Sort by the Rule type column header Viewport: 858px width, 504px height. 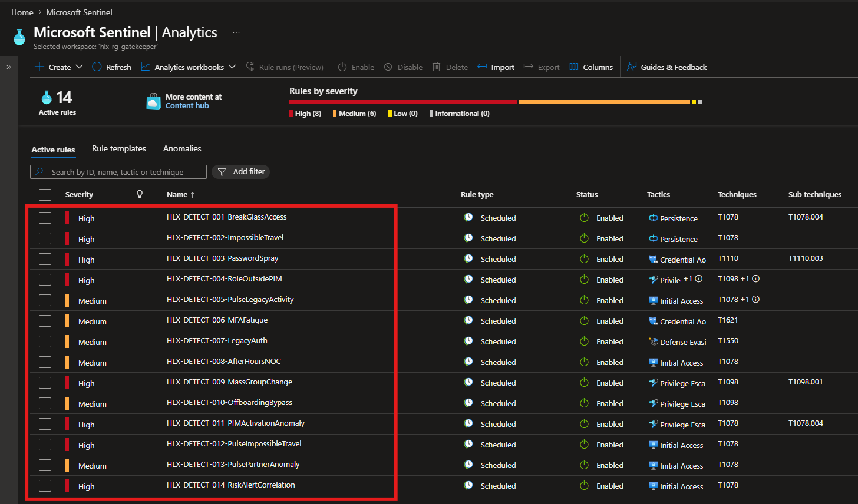pyautogui.click(x=477, y=195)
